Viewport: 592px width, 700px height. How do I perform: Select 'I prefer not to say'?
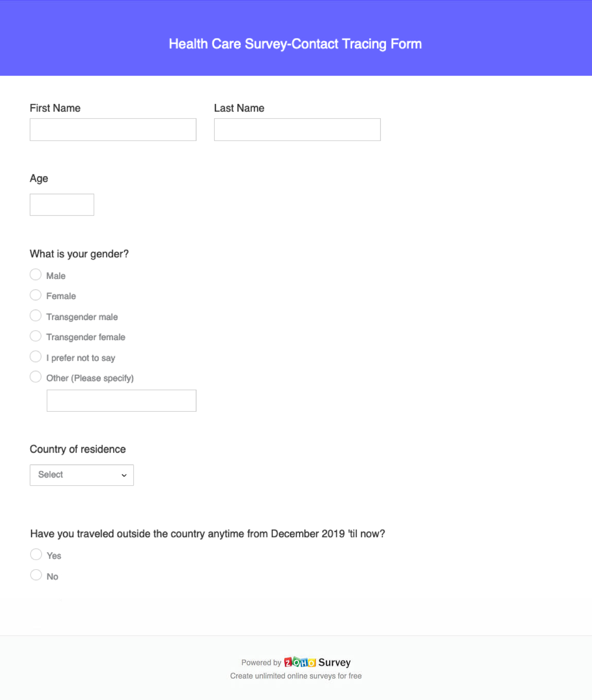36,356
